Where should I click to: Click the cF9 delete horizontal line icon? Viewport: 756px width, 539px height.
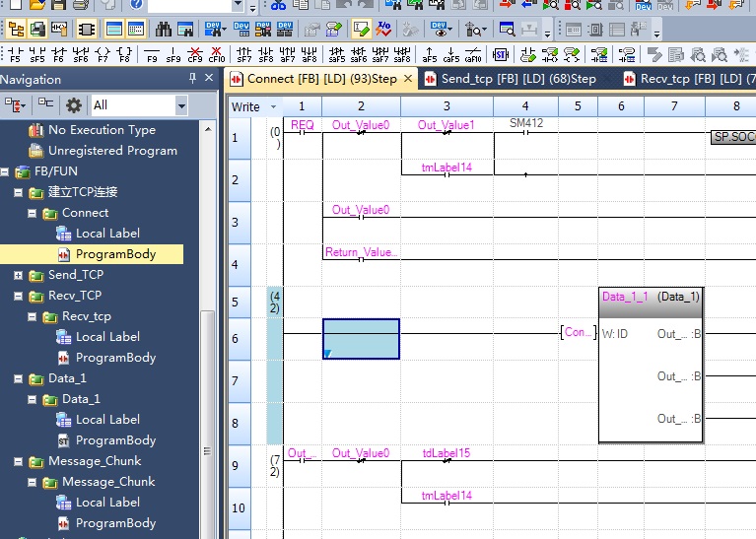click(x=195, y=54)
